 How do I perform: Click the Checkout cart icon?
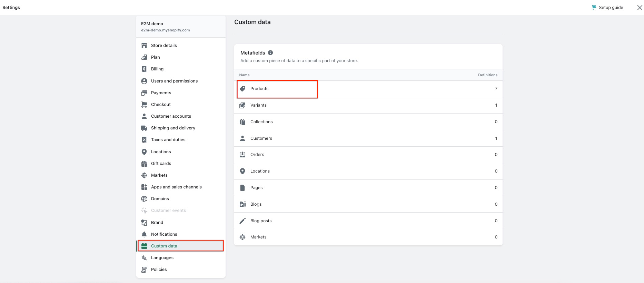144,105
